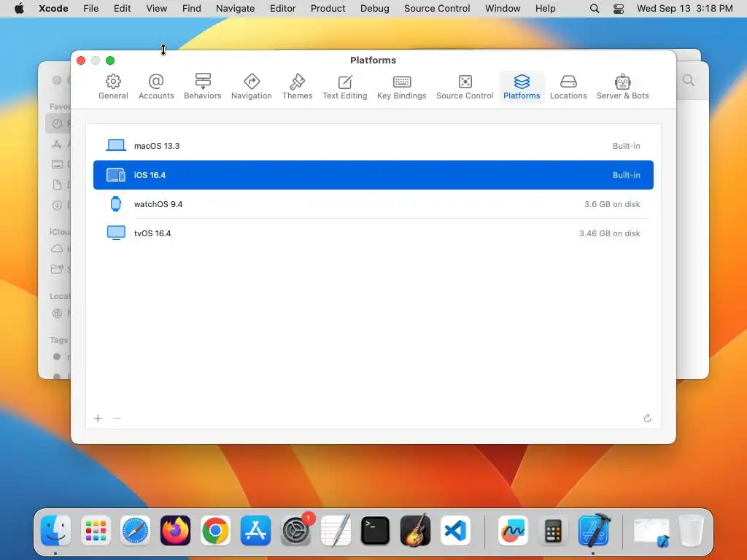Open the Xcode application menu
This screenshot has height=560, width=747.
pos(53,9)
